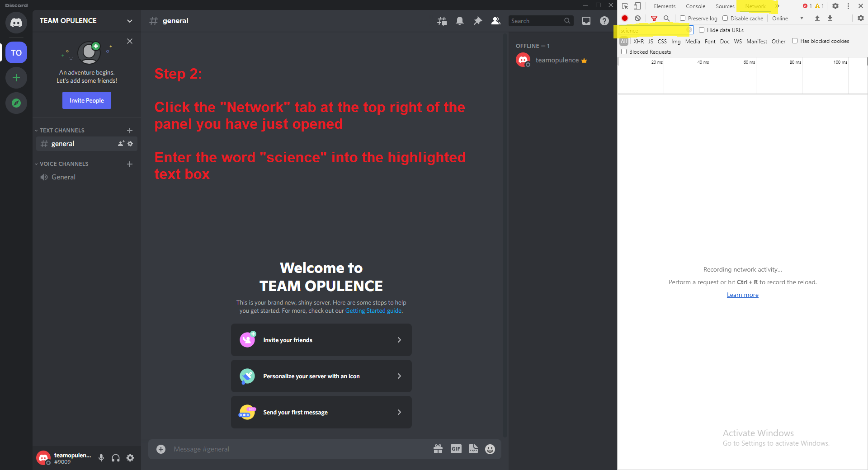868x470 pixels.
Task: Stop recording network log red button
Action: [x=625, y=18]
